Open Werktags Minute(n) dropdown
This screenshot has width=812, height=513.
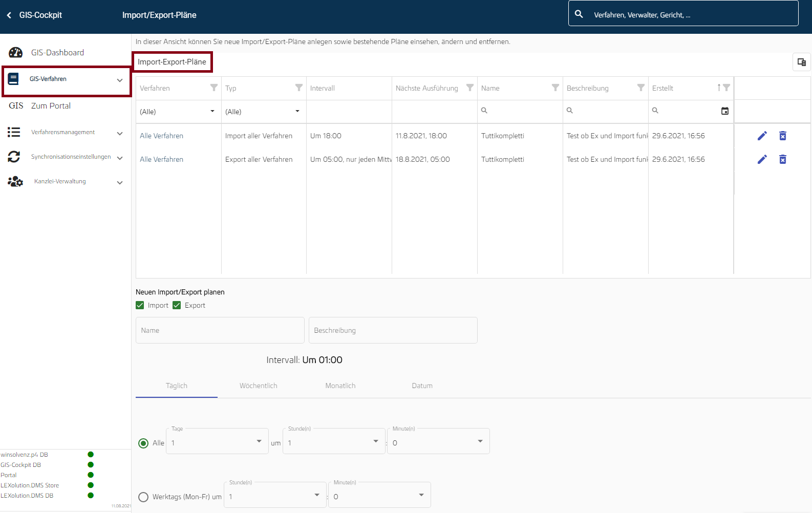[x=379, y=495]
